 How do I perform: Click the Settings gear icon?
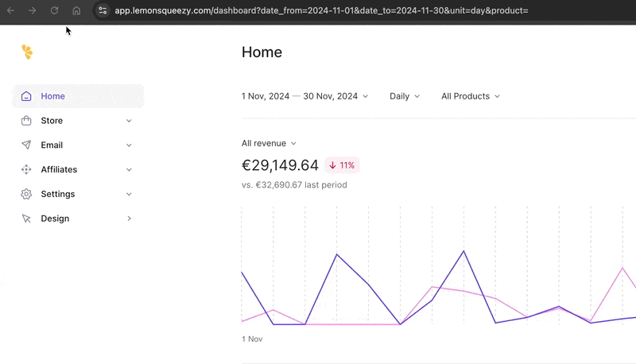coord(26,194)
